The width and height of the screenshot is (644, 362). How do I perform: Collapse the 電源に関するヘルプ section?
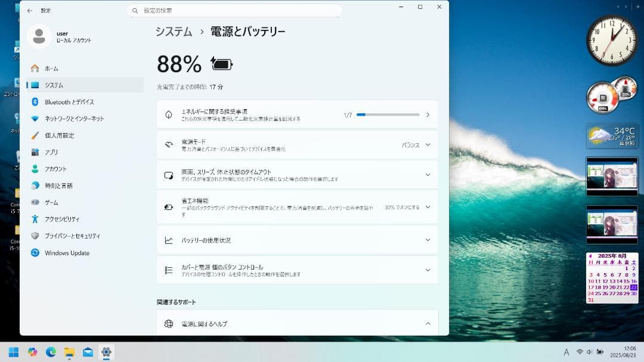click(x=428, y=323)
